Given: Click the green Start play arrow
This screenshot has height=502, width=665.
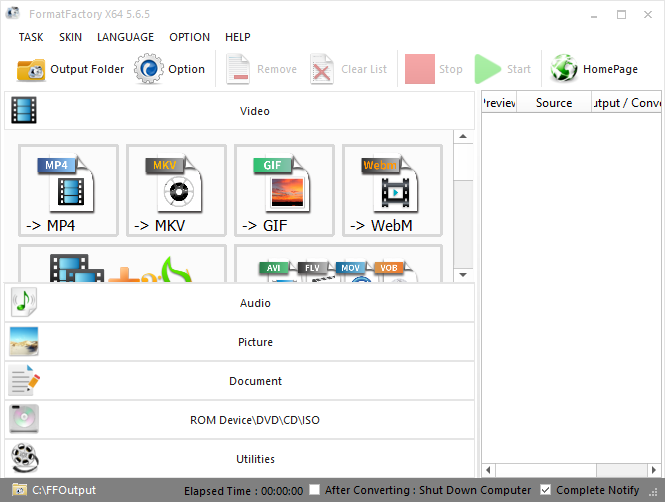Looking at the screenshot, I should click(487, 69).
